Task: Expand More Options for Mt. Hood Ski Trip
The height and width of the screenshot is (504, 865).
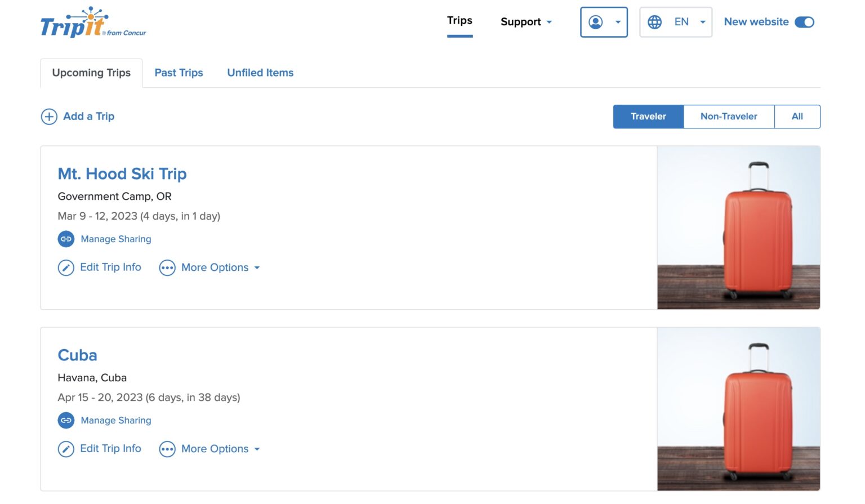Action: 215,267
